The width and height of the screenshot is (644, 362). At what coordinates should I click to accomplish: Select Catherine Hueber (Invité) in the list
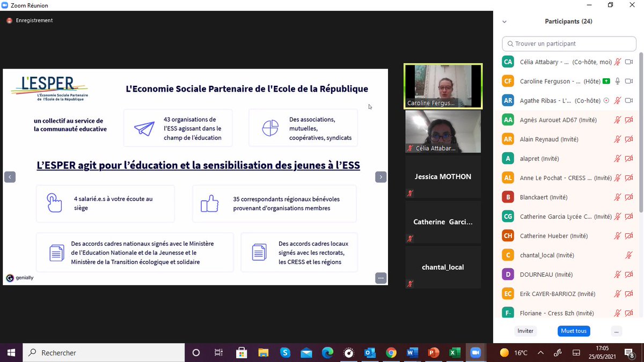click(x=568, y=235)
